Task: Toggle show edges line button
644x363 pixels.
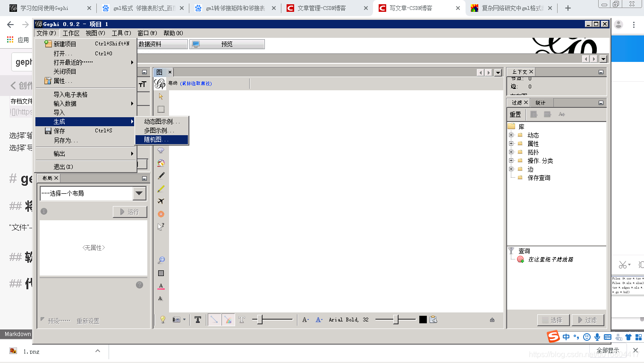Action: [x=214, y=320]
